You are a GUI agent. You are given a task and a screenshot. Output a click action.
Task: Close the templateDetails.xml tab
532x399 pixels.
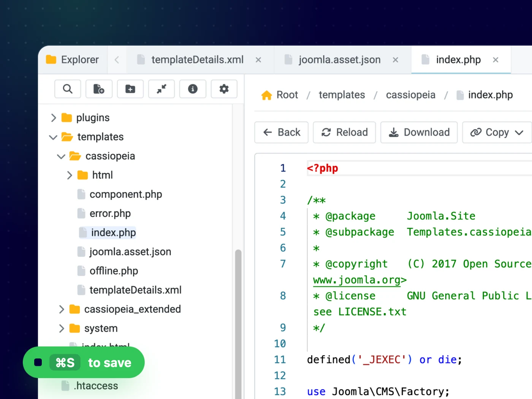click(x=258, y=60)
